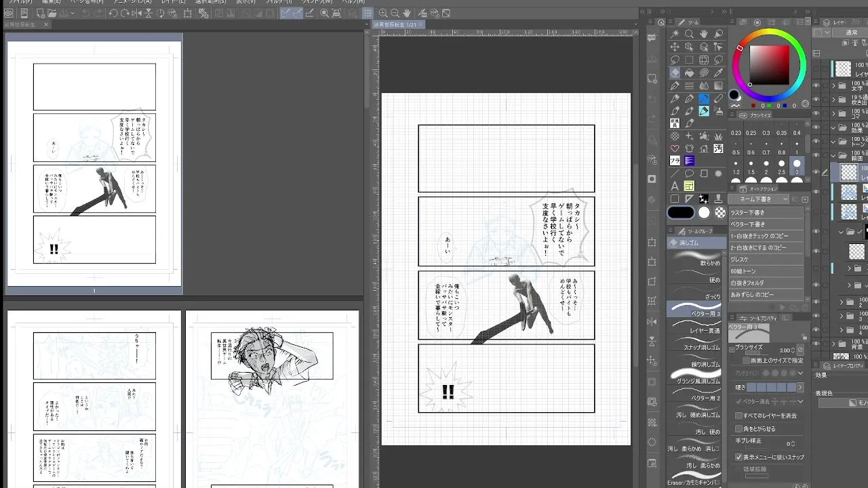Select the 汚 brush tool icon

(x=718, y=148)
